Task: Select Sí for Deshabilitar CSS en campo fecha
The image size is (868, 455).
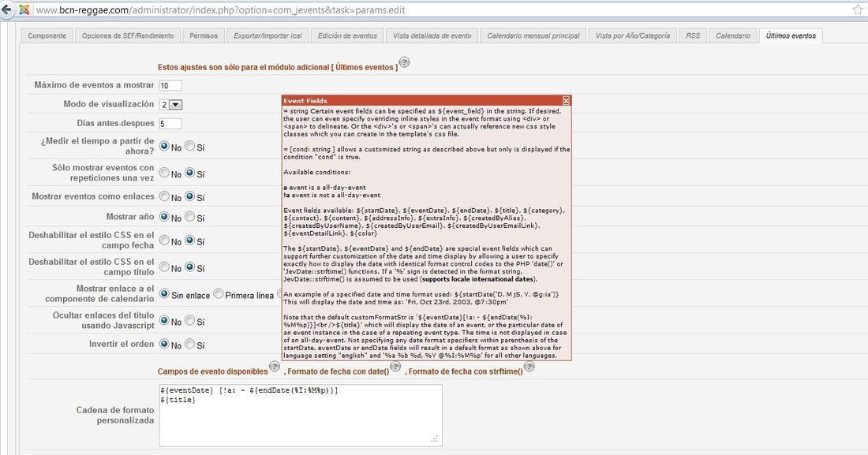Action: click(x=190, y=241)
